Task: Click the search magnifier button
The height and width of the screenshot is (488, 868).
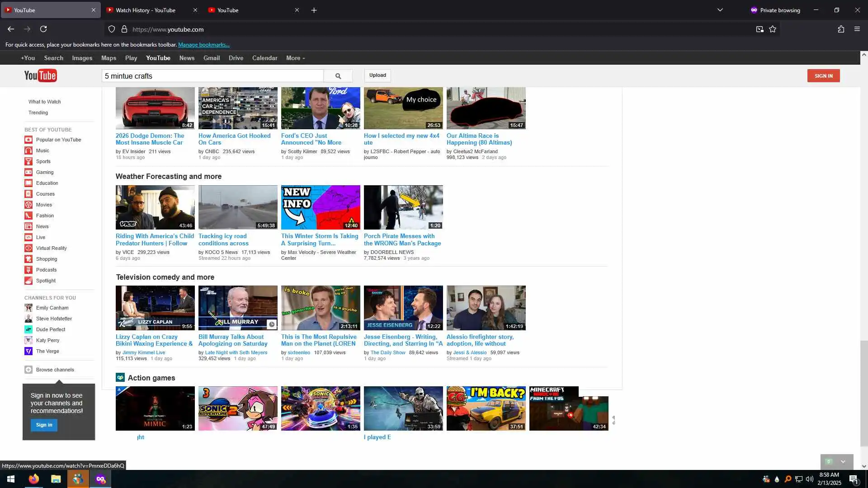Action: point(338,76)
